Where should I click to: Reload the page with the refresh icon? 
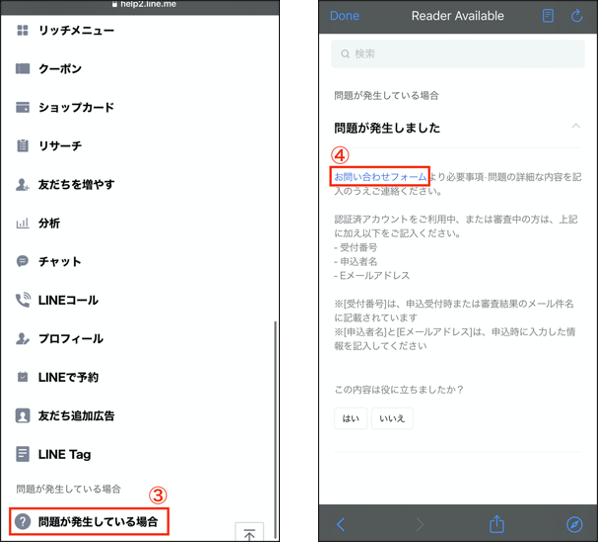576,16
